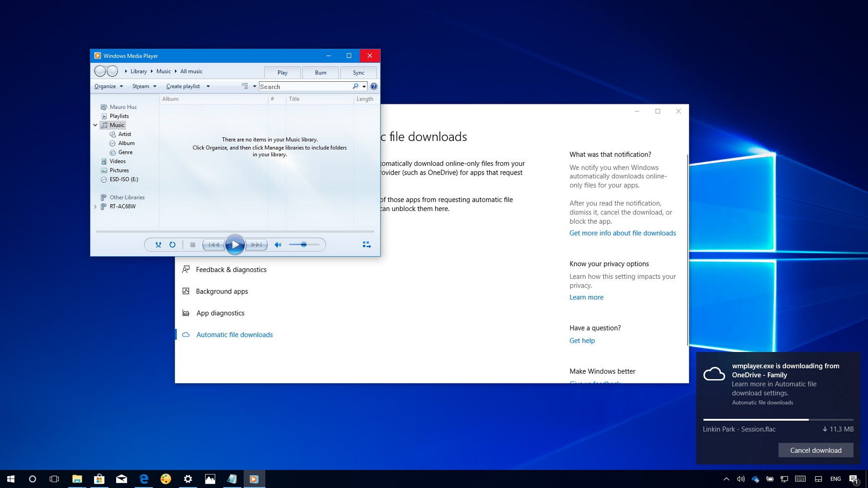Screen dimensions: 868x488
Task: Expand the RT-AC68U network tree item
Action: point(95,206)
